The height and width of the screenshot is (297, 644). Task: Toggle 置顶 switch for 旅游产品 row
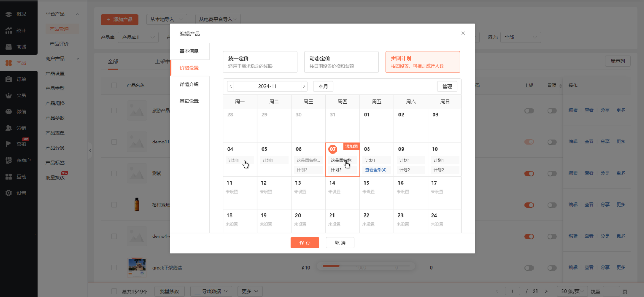pyautogui.click(x=552, y=111)
